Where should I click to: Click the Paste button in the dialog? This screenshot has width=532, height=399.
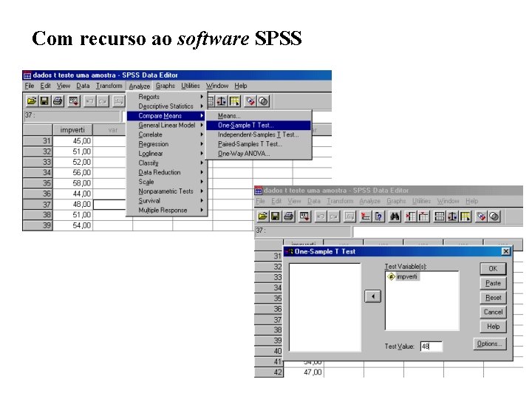(x=493, y=283)
